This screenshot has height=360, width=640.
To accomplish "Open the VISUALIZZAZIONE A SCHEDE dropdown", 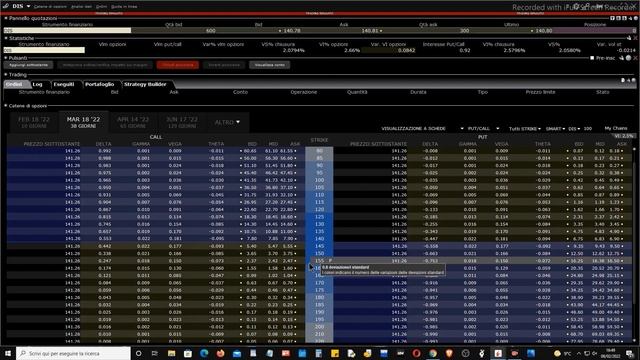I will pos(422,129).
